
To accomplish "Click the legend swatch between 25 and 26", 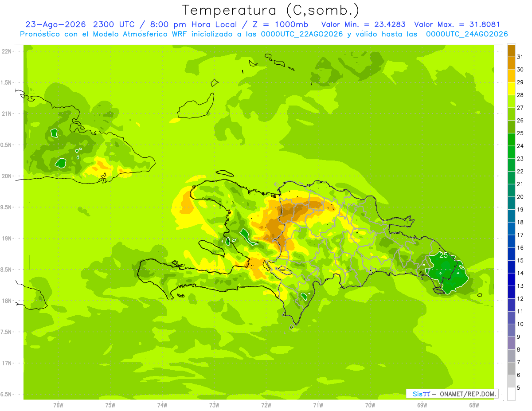I will click(x=511, y=127).
